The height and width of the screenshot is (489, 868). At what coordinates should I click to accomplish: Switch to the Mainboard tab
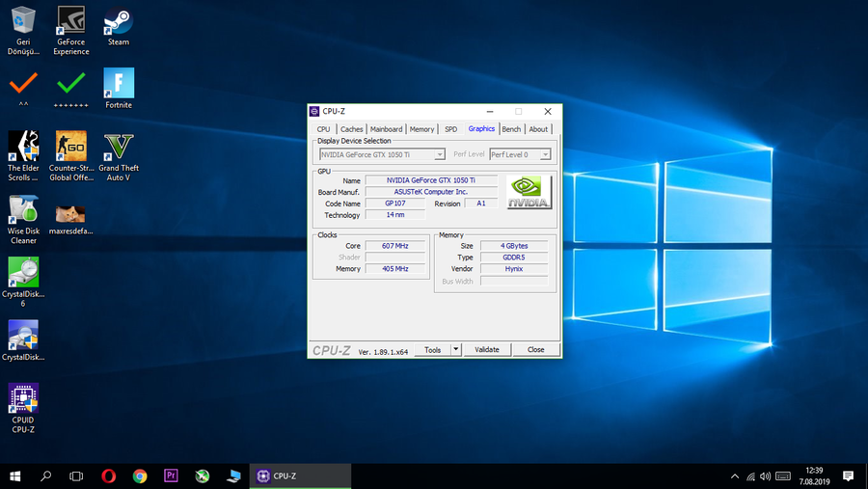(386, 129)
